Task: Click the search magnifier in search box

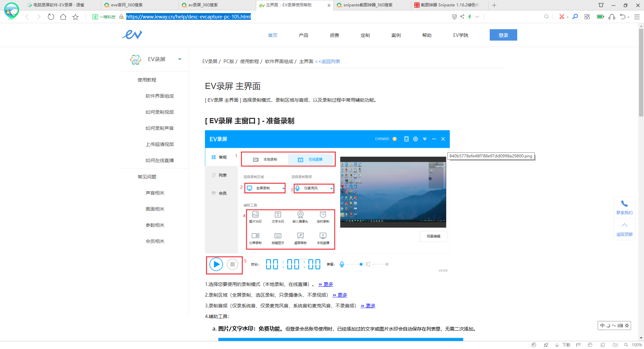Action: click(x=546, y=16)
